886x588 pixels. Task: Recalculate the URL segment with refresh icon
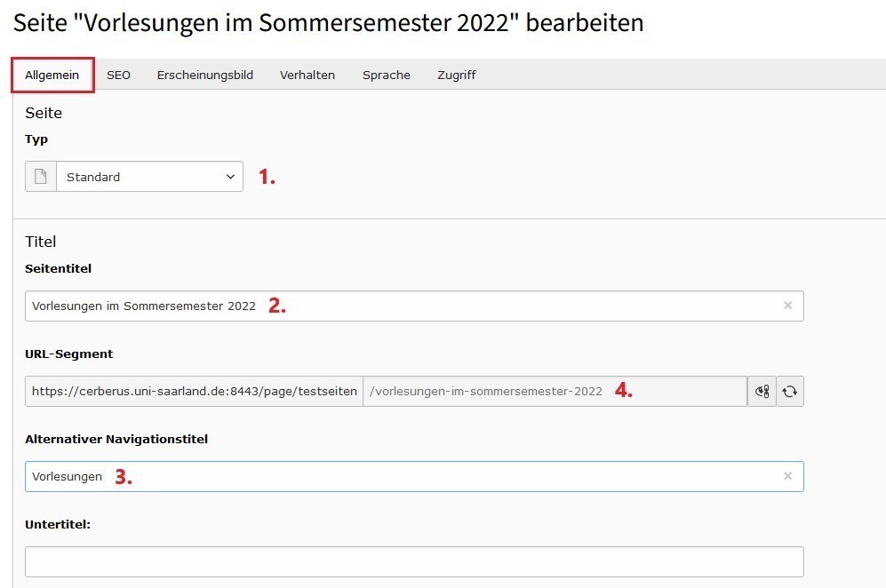790,392
